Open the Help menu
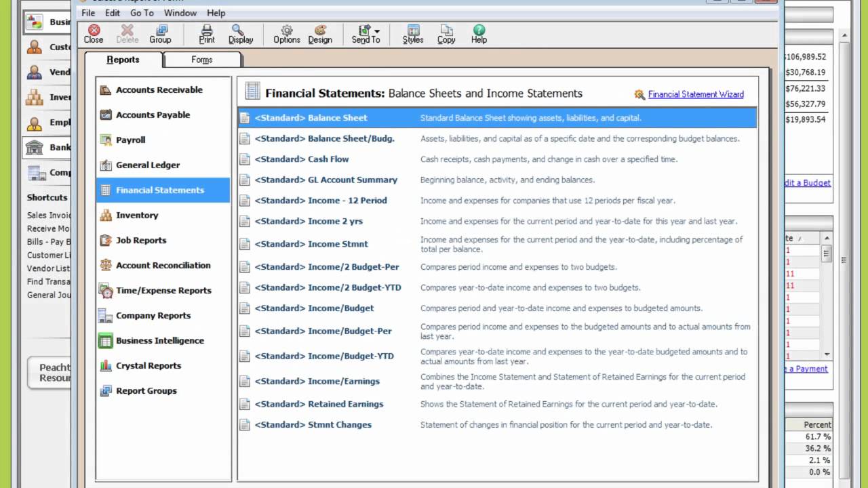 click(216, 13)
